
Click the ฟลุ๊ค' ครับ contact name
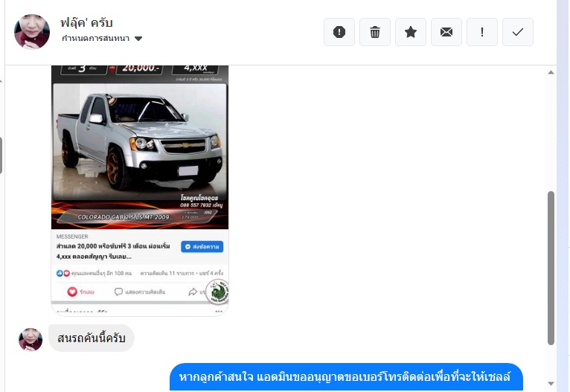coord(86,22)
